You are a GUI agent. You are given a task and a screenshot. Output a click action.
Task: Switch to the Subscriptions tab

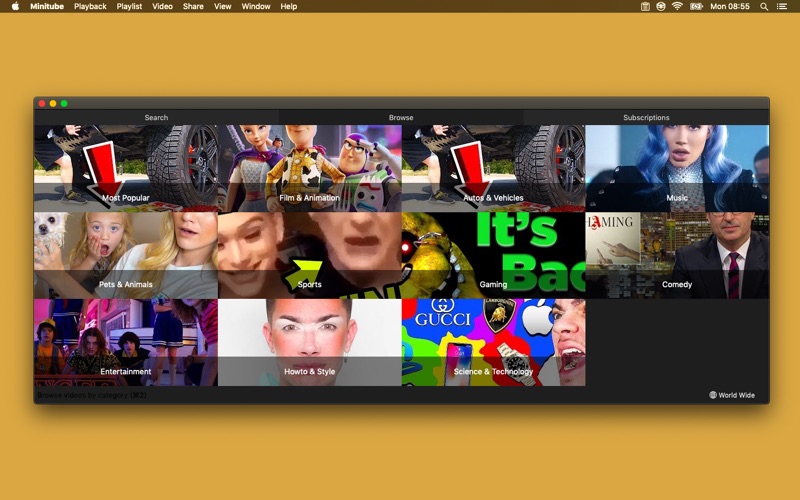tap(646, 117)
